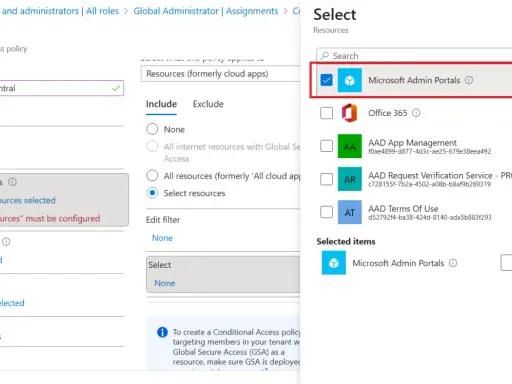Check the AAD App Management checkbox
This screenshot has height=384, width=512.
click(x=326, y=146)
